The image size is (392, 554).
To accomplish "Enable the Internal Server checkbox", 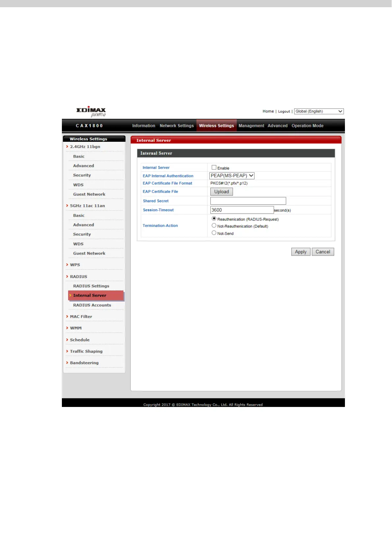I will coord(214,167).
